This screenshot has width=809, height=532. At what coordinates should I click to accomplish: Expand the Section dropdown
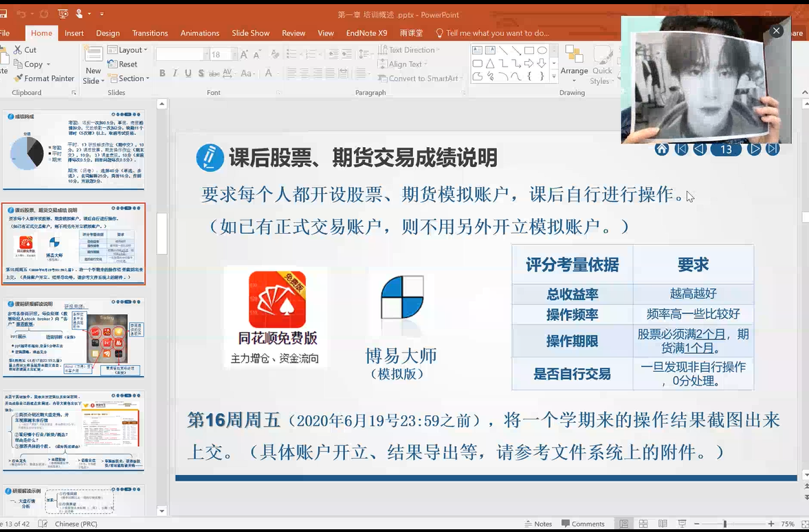point(131,78)
